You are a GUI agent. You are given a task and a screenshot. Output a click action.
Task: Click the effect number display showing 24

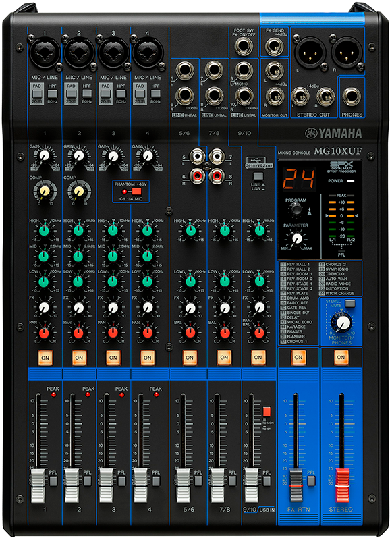[299, 179]
